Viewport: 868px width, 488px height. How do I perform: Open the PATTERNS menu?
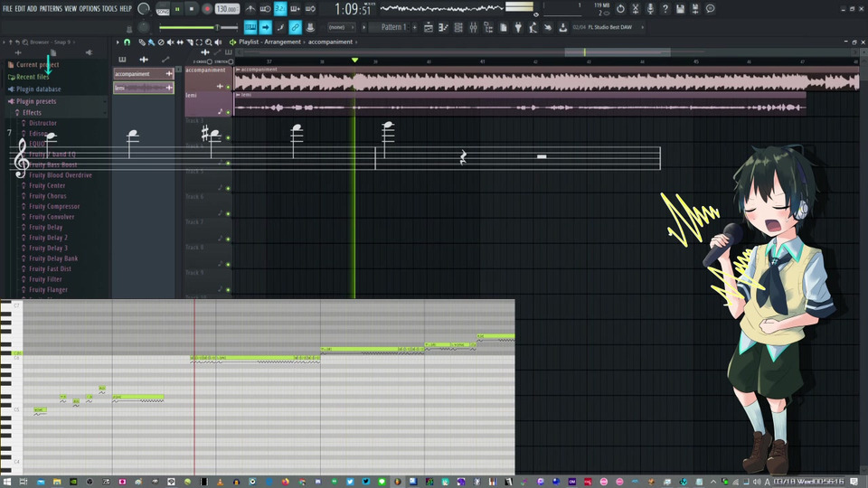(x=51, y=8)
